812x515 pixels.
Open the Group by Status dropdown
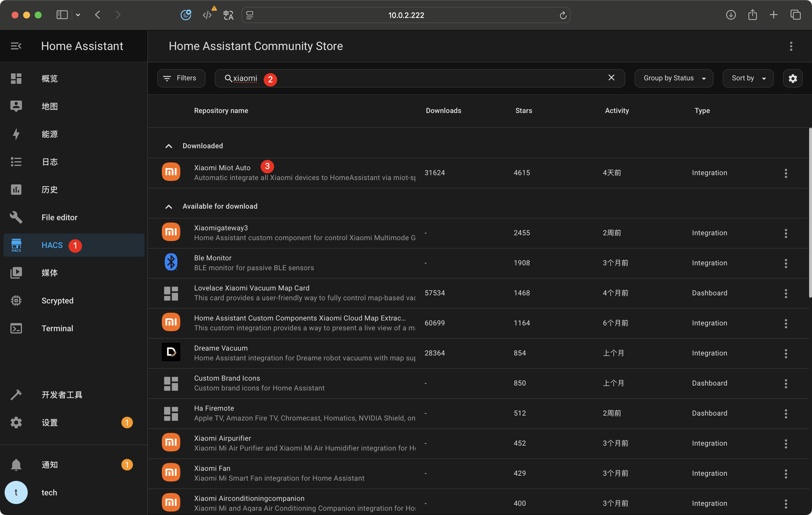coord(673,78)
